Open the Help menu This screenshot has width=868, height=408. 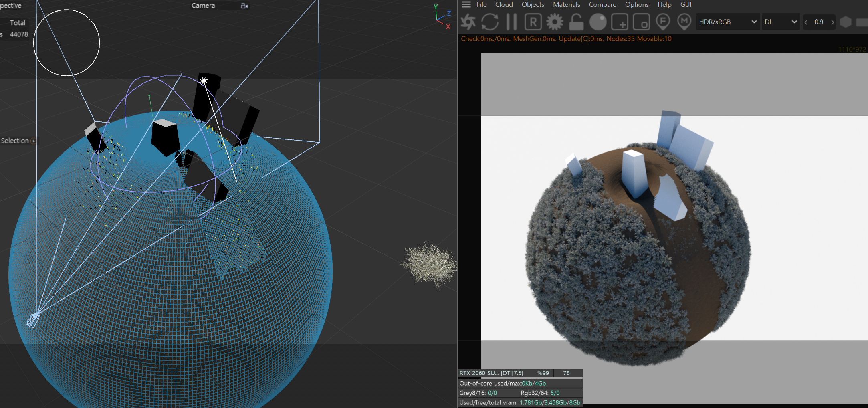tap(664, 4)
